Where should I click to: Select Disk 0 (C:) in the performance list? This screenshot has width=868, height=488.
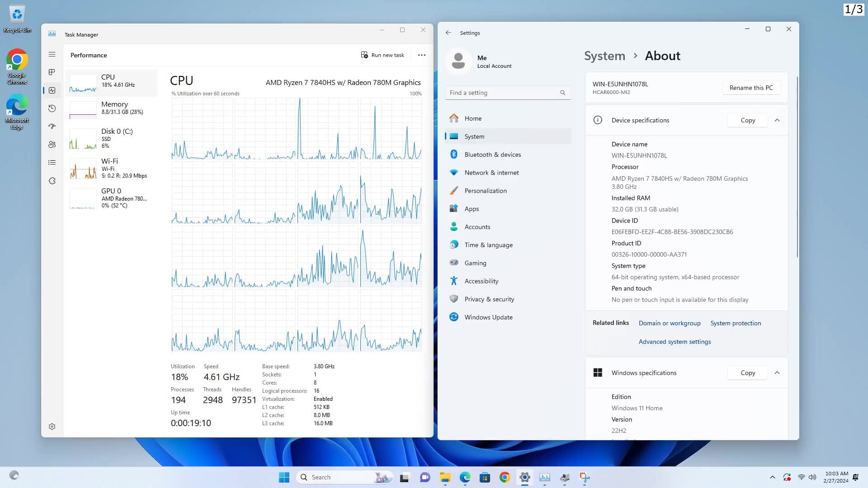(111, 138)
